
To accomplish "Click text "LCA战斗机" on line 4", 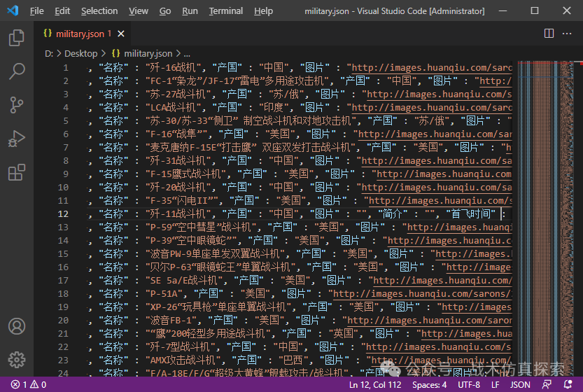I will coord(172,108).
